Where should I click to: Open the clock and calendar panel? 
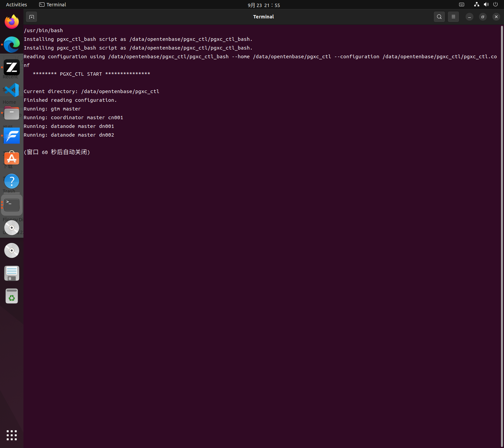(264, 5)
